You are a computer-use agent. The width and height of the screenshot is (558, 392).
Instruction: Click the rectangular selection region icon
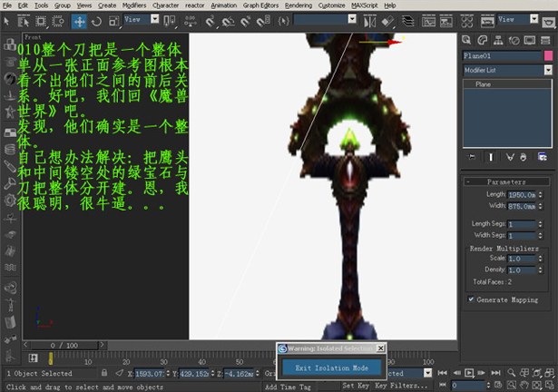[41, 22]
